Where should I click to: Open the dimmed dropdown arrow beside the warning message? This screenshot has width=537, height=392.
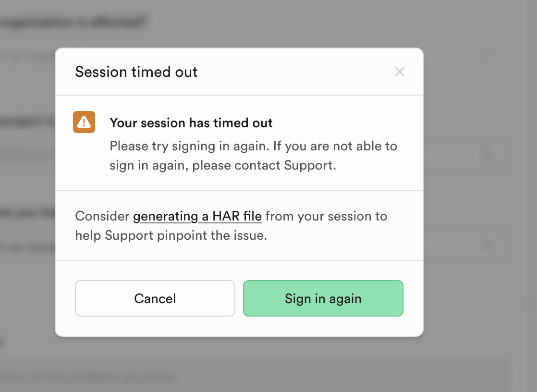(x=488, y=154)
